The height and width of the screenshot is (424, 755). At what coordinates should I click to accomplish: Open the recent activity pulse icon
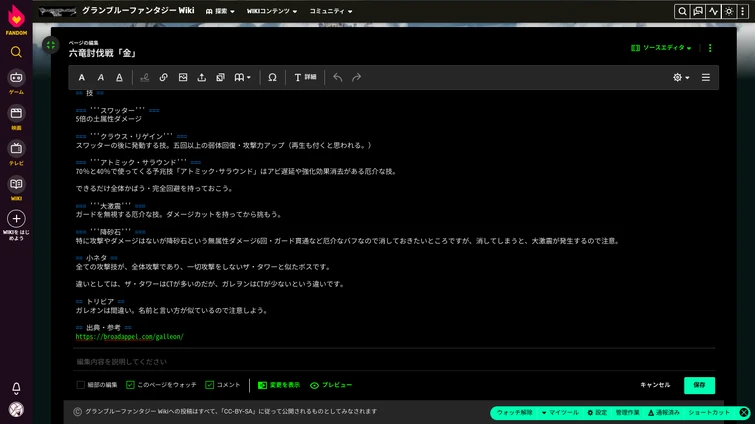[x=713, y=12]
